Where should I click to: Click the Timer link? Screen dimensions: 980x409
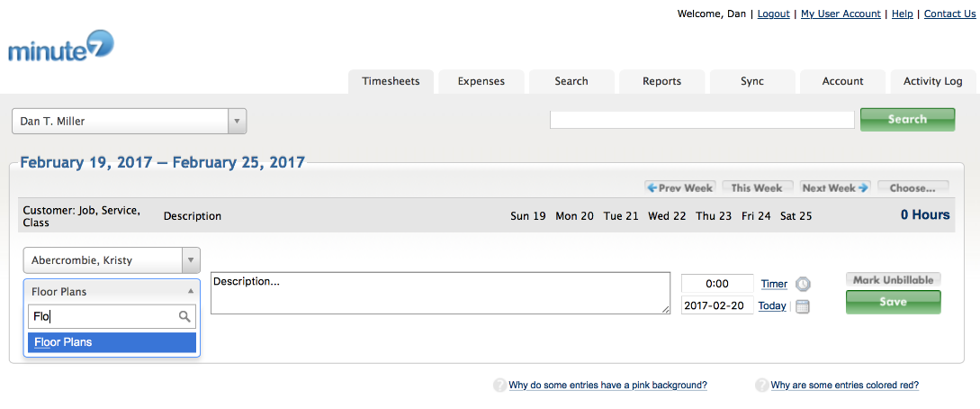tap(774, 284)
